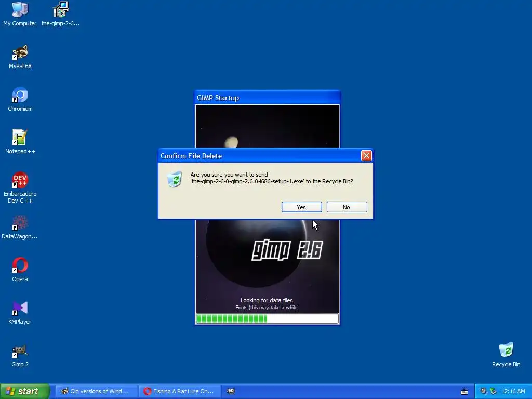Click the 12:16 AM system clock
This screenshot has width=532, height=399.
point(513,391)
